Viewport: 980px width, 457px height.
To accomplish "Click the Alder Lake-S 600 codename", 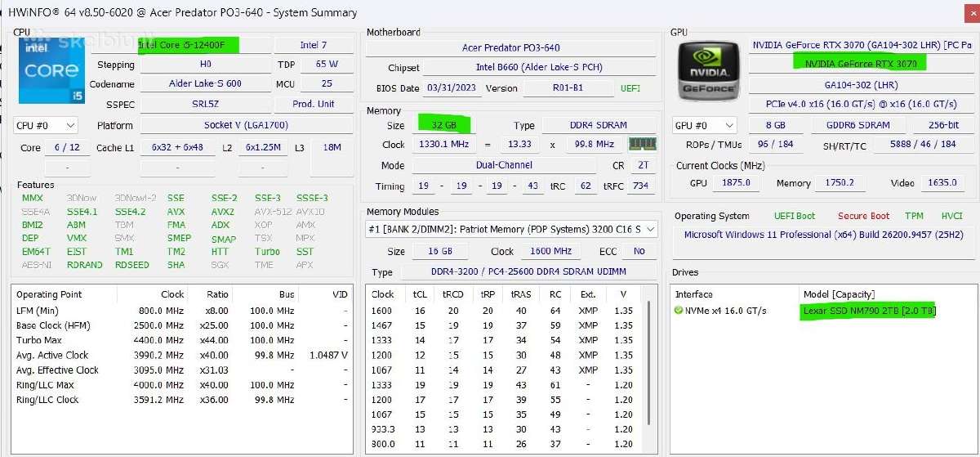I will [205, 83].
